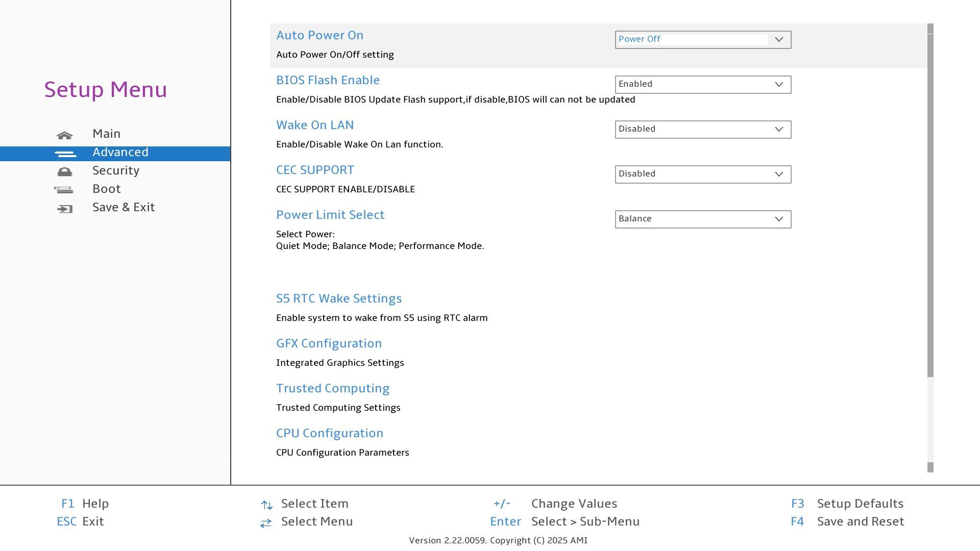This screenshot has width=980, height=551.
Task: Open the Auto Power On dropdown
Action: pyautogui.click(x=703, y=40)
